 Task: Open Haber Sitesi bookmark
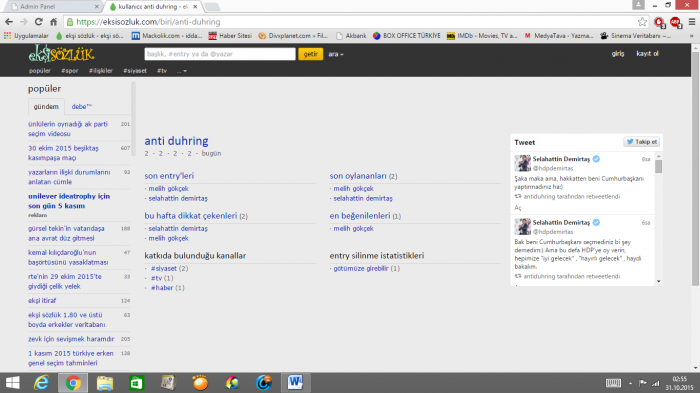[230, 36]
